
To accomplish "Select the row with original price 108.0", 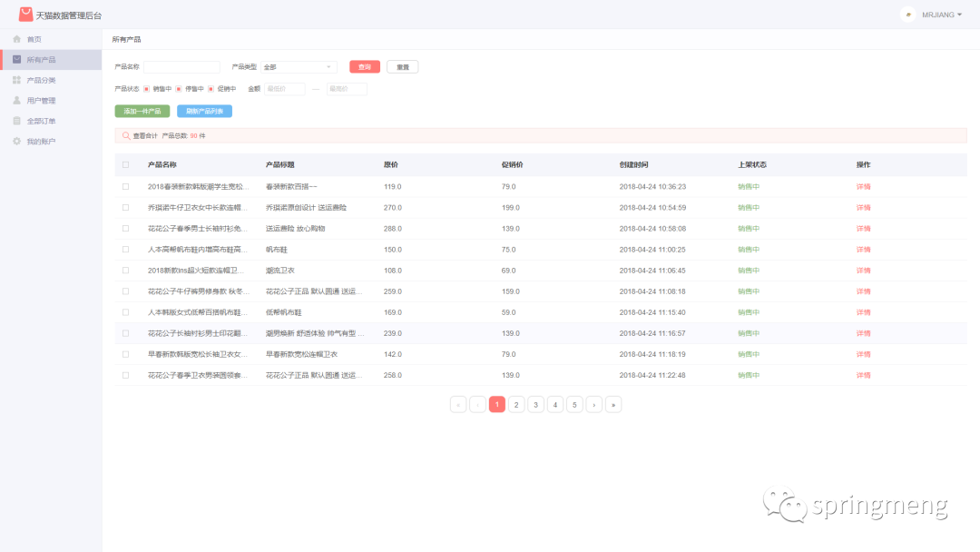I will (x=125, y=270).
